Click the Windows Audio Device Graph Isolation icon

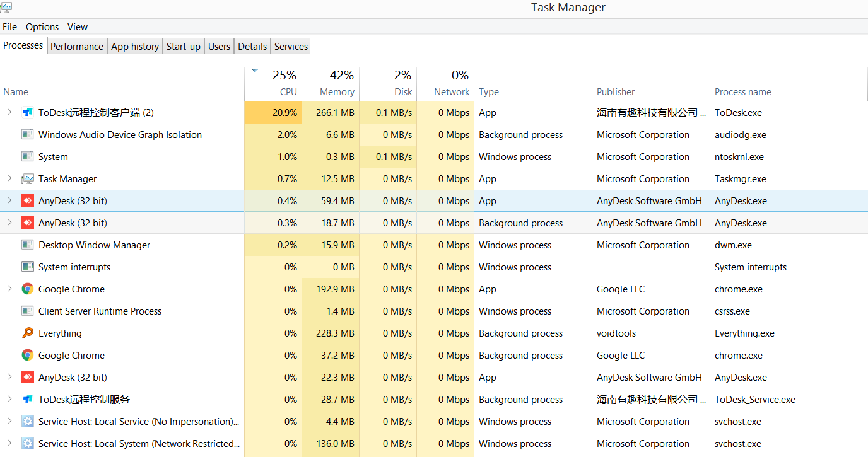coord(27,135)
